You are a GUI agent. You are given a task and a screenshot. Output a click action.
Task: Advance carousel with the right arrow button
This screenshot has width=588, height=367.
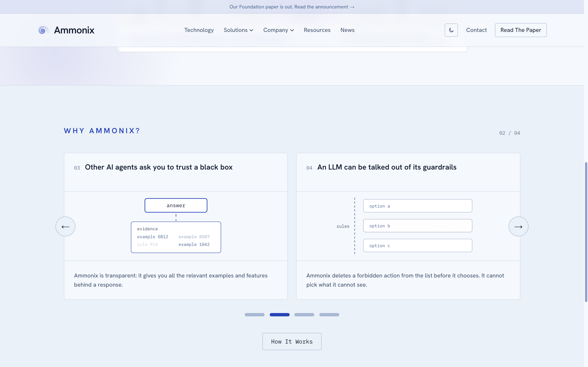pos(518,226)
